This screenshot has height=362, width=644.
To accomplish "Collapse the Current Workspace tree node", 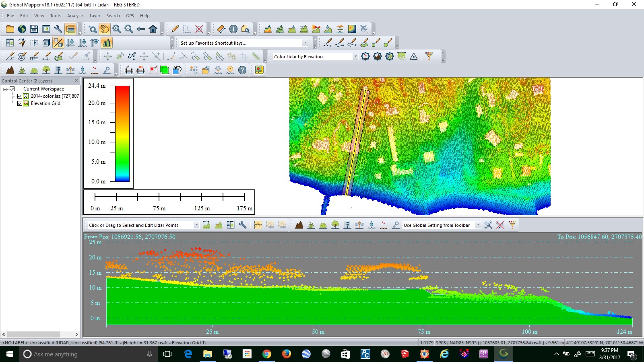I will coord(5,89).
